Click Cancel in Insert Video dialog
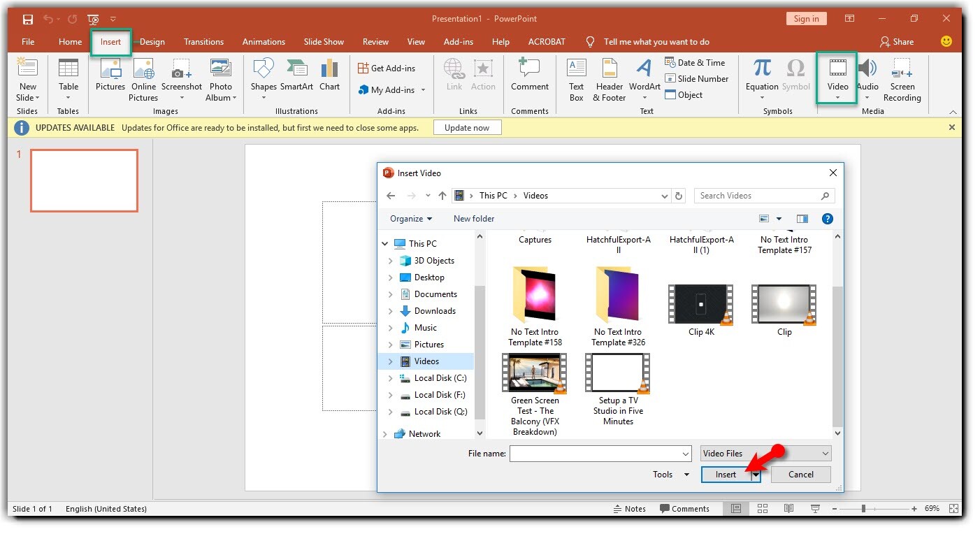Screen dimensions: 980x534 (x=801, y=475)
